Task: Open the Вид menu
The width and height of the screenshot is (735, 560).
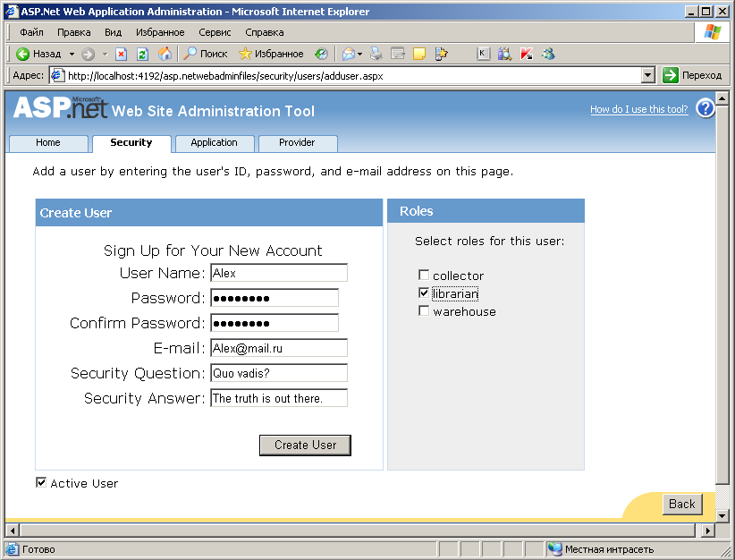Action: pyautogui.click(x=113, y=32)
